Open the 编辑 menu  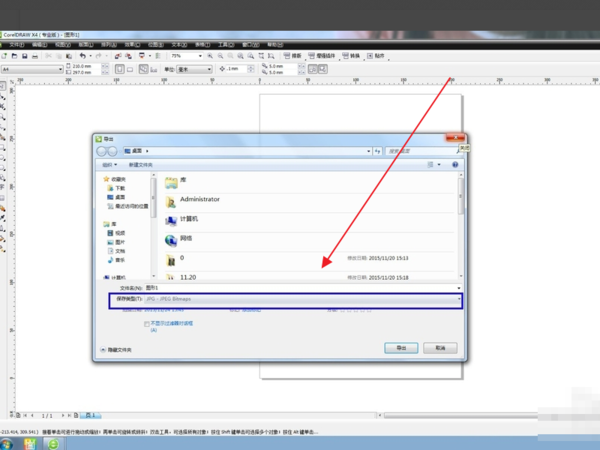pos(39,45)
